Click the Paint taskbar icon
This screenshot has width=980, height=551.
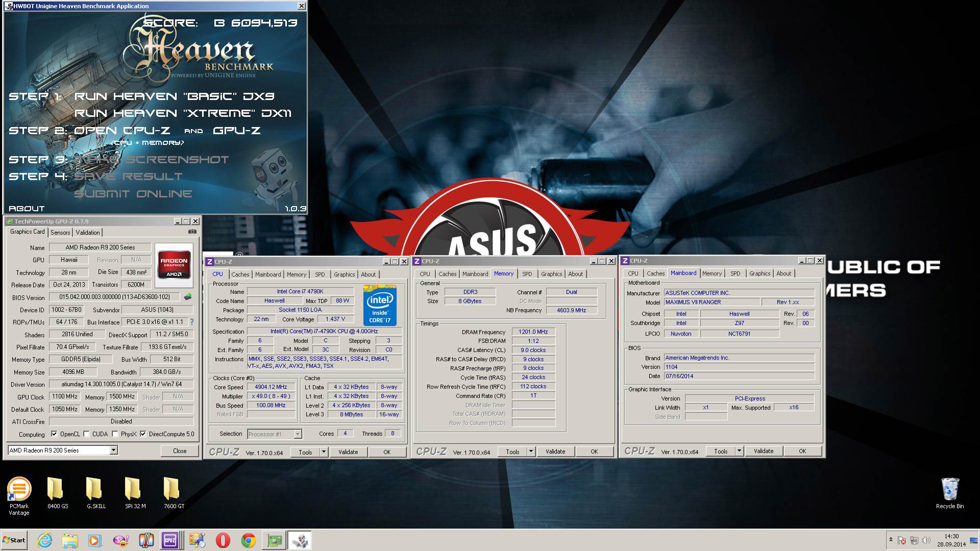[197, 540]
